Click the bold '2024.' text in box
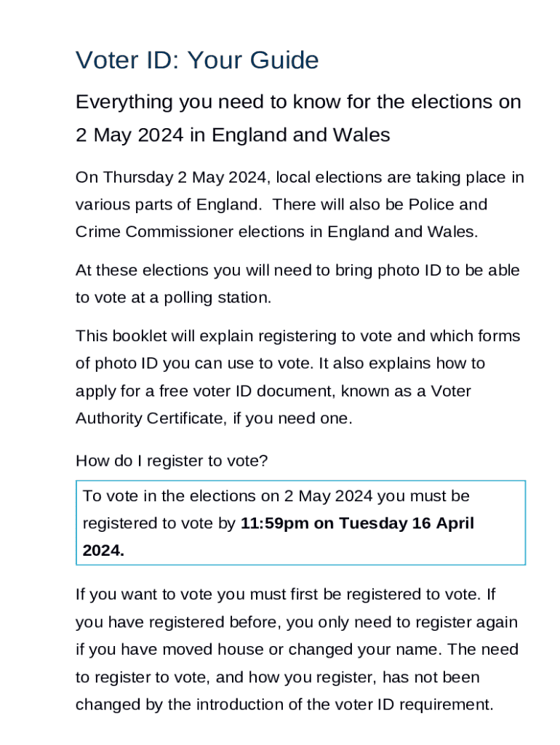Viewport: 560px width, 745px height. 103,551
